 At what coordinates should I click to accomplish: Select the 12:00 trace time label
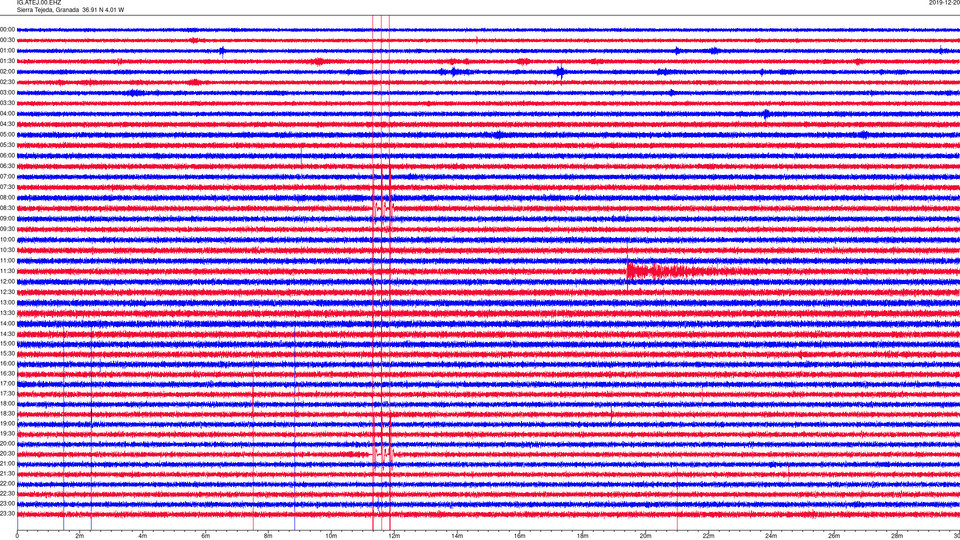click(8, 282)
